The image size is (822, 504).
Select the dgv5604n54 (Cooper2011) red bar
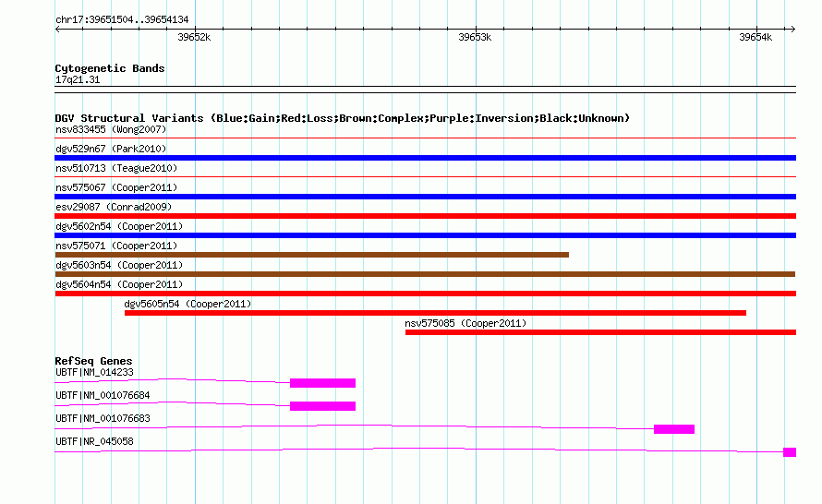coord(425,294)
